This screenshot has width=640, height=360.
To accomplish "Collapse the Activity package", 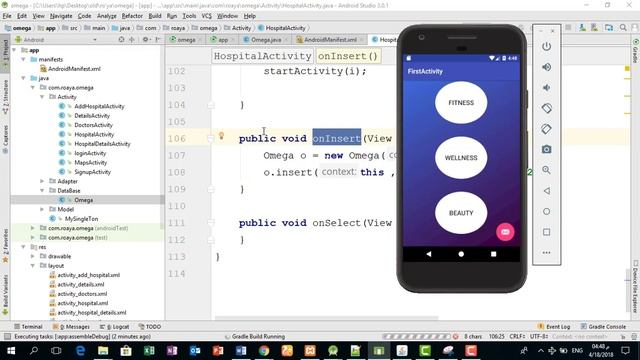I will point(42,97).
